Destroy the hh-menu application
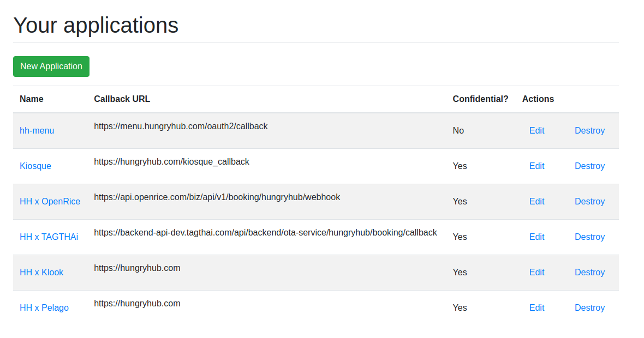644x338 pixels. coord(589,131)
